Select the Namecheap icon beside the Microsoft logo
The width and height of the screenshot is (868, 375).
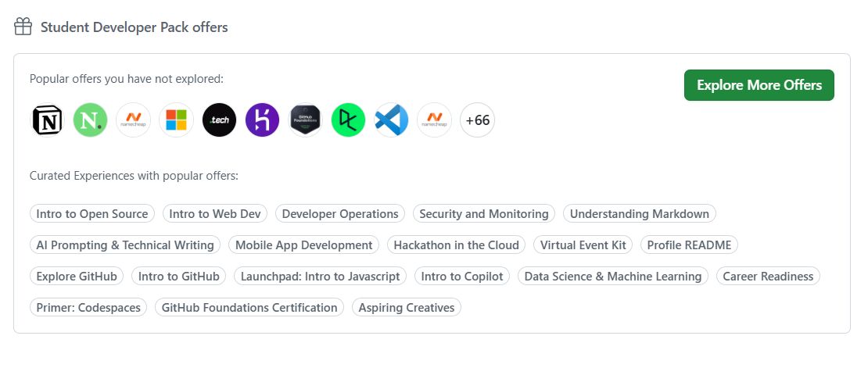point(134,120)
